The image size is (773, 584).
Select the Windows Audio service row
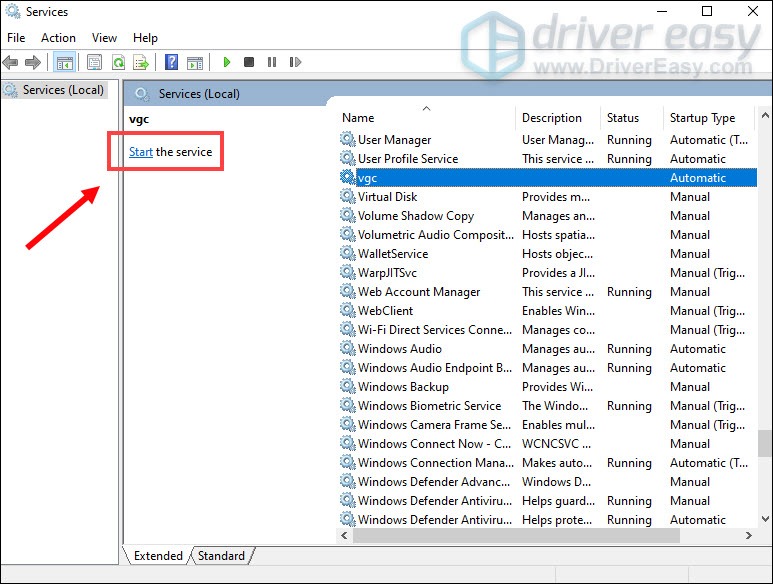pyautogui.click(x=400, y=349)
